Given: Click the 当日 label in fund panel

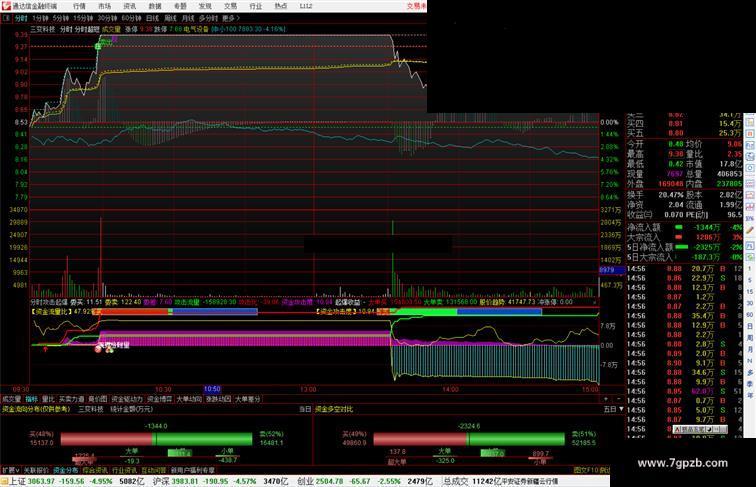Looking at the screenshot, I should [x=305, y=409].
